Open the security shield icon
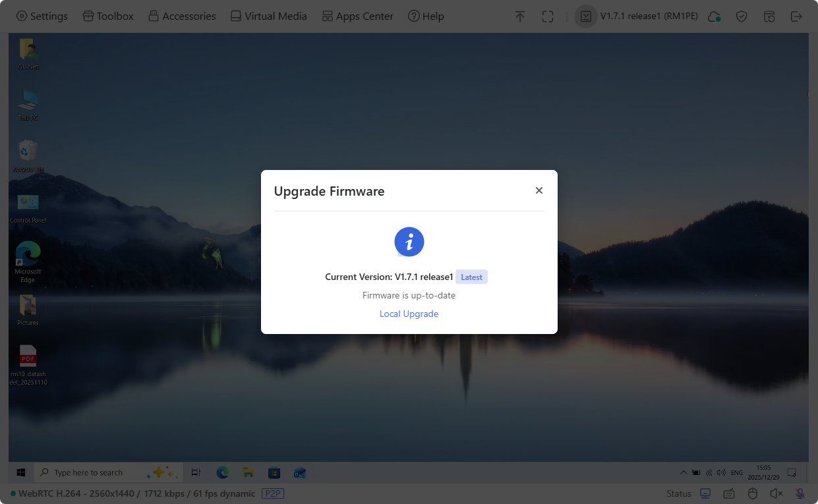This screenshot has width=818, height=504. click(742, 16)
